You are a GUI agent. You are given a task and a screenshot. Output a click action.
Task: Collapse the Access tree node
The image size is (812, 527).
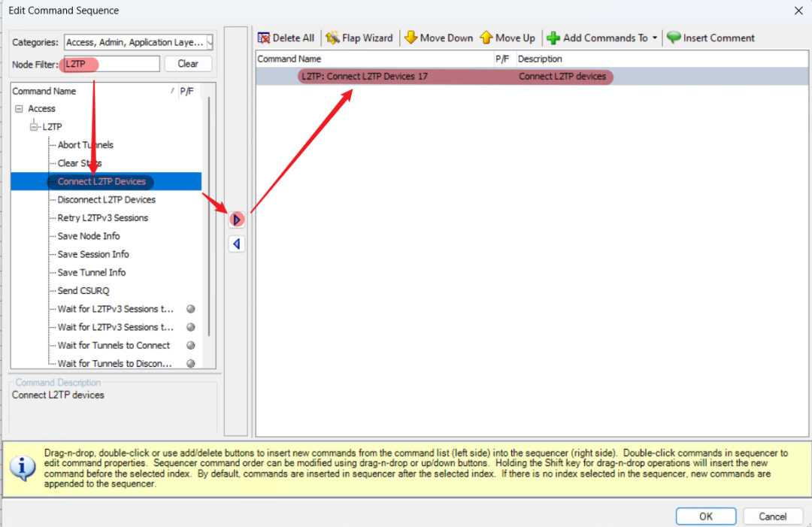19,109
